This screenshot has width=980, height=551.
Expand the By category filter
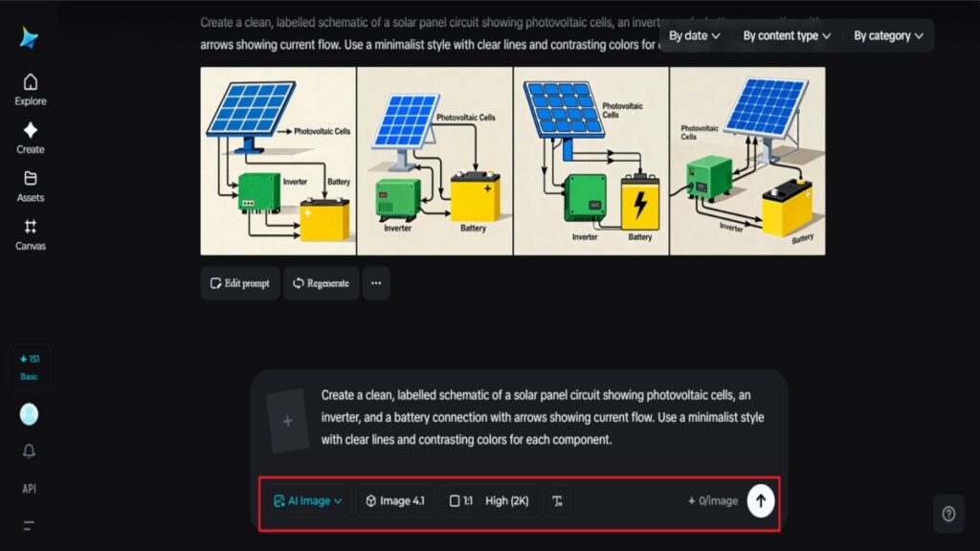(x=888, y=36)
